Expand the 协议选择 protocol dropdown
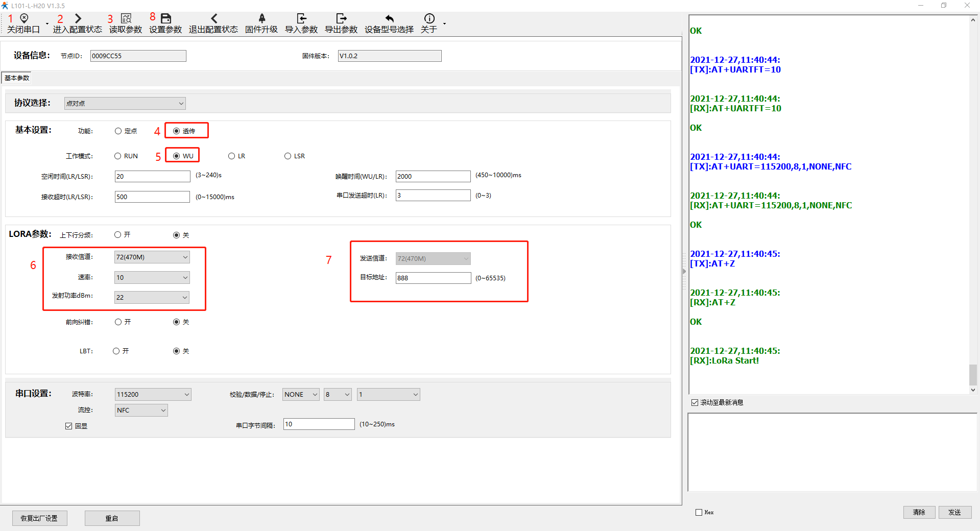Screen dimensions: 980x531 [125, 104]
